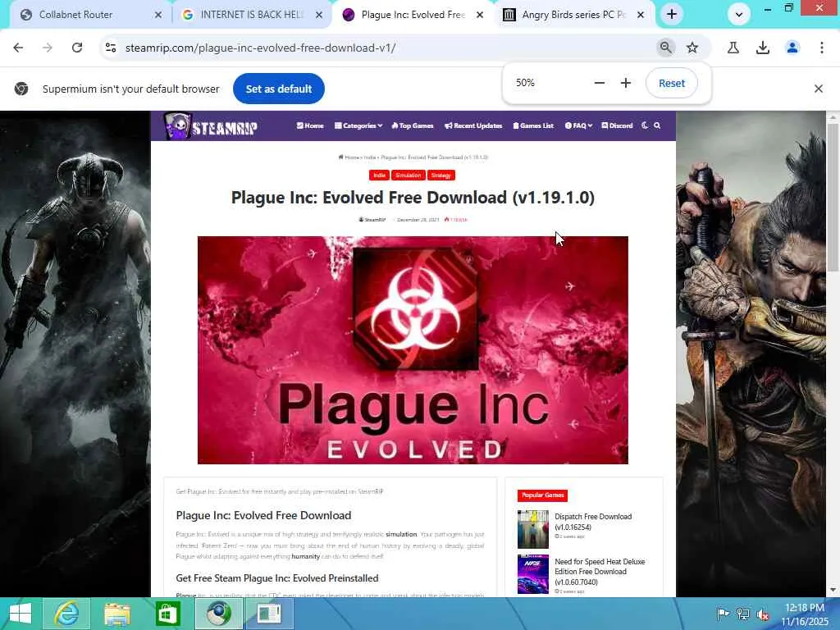Screen dimensions: 840x630
Task: Click the Plague Inc Evolved banner image
Action: coord(413,349)
